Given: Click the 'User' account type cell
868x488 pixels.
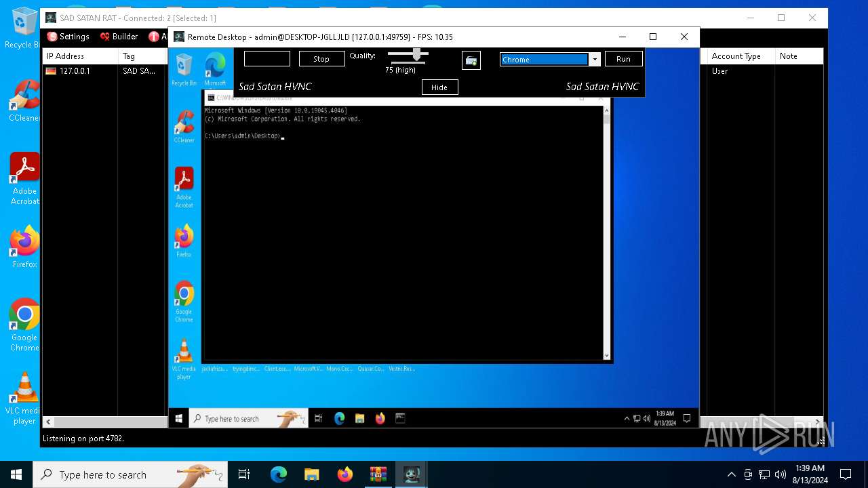Looking at the screenshot, I should 720,71.
